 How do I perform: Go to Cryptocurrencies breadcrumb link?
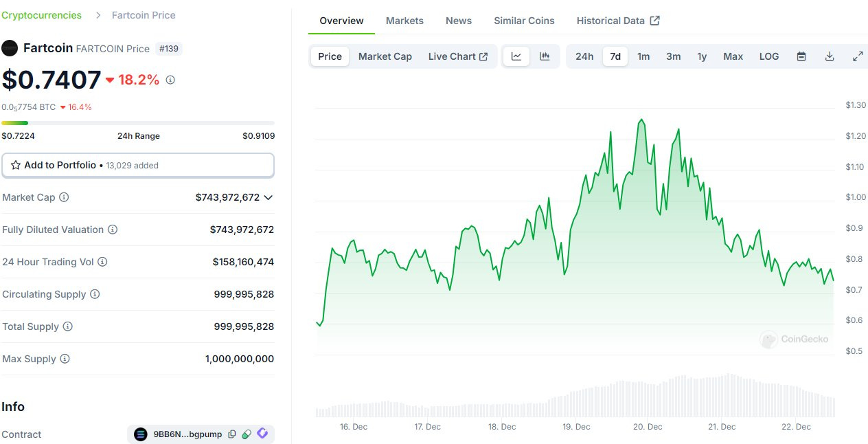pos(42,15)
